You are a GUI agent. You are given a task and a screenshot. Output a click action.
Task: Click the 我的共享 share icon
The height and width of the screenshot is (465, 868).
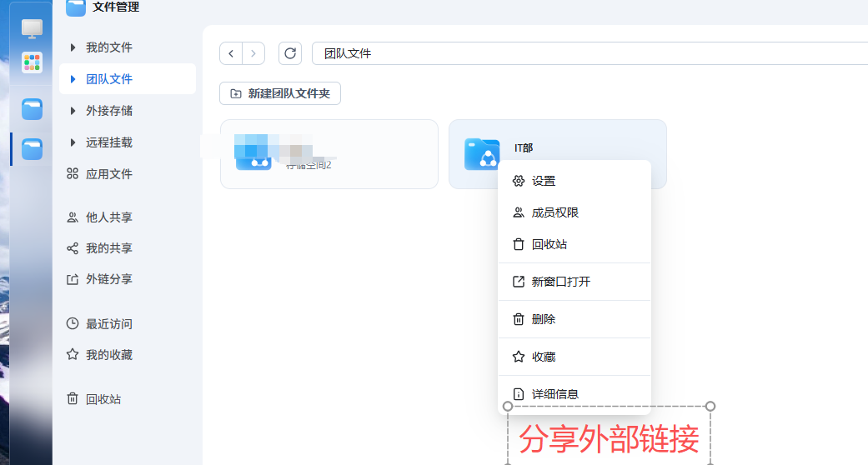point(73,248)
